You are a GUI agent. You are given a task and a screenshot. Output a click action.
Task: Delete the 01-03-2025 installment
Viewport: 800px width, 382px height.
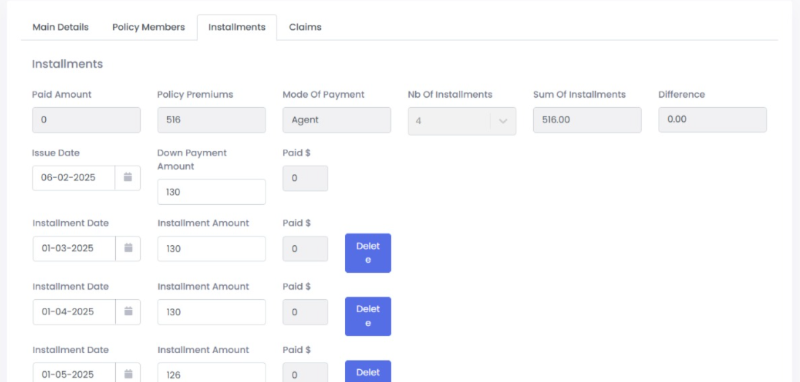tap(368, 253)
